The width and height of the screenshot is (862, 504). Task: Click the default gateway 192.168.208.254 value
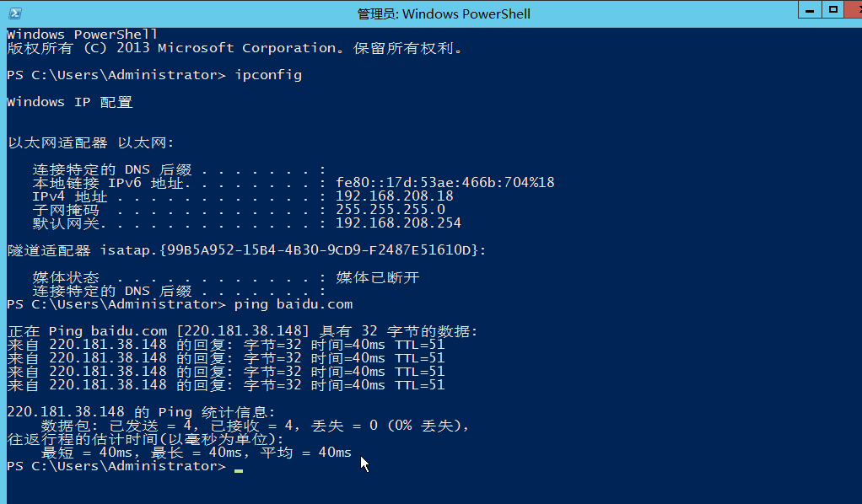[x=398, y=223]
